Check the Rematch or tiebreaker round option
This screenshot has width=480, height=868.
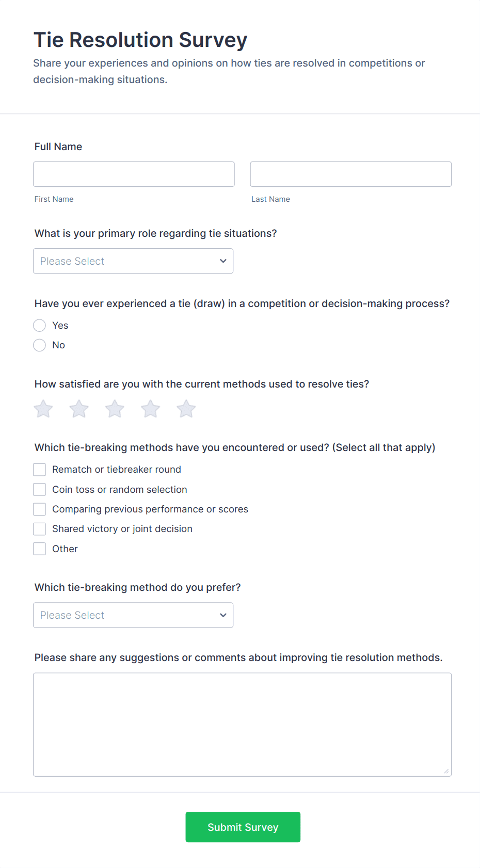click(39, 469)
